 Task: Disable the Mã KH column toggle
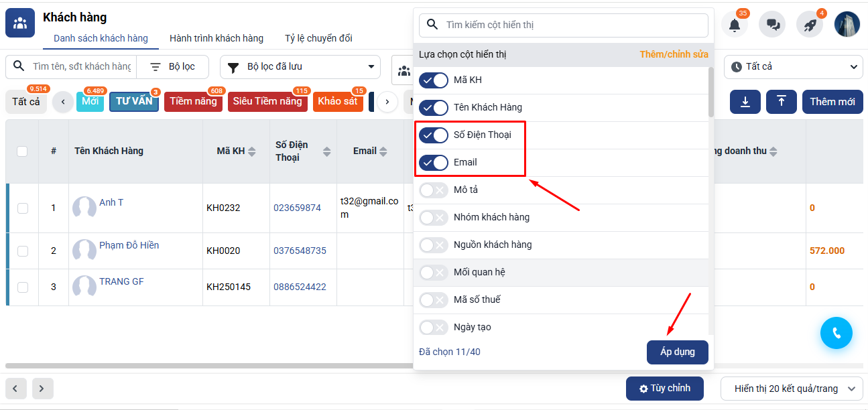(433, 80)
